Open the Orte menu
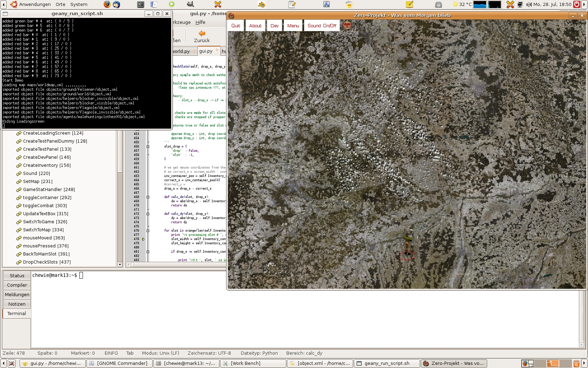The image size is (588, 368). coord(61,4)
